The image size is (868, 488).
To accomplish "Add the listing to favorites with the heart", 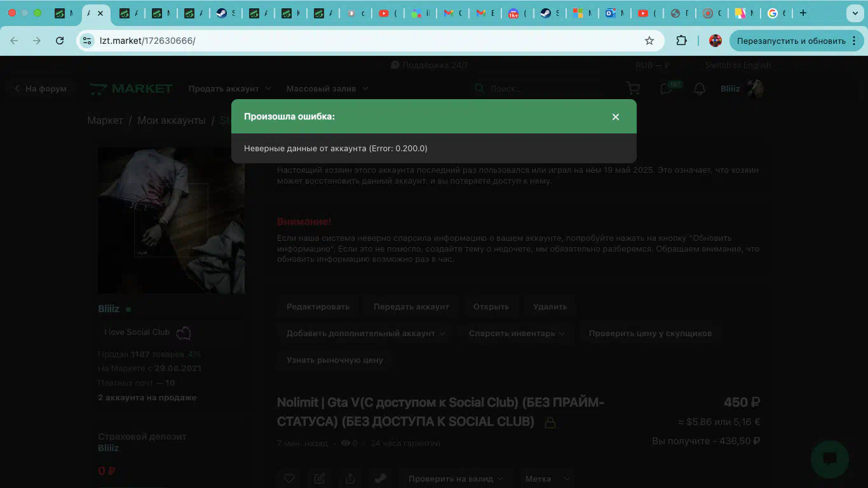I will pos(289,478).
